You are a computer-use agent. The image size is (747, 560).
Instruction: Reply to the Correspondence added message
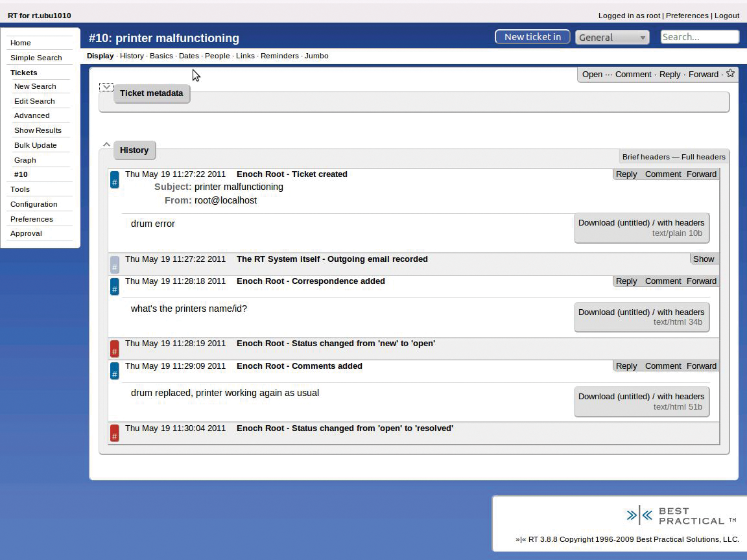coord(626,281)
